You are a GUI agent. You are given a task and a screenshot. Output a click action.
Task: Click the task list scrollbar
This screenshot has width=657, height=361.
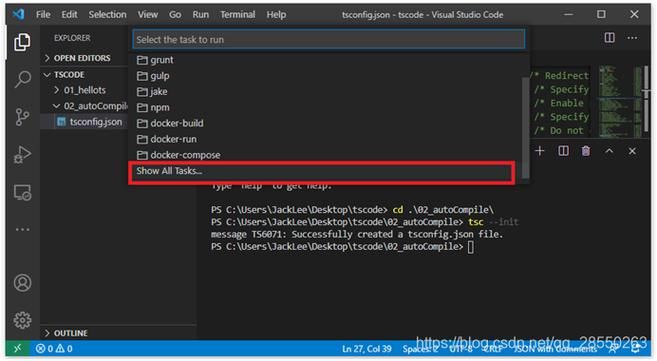click(x=525, y=127)
